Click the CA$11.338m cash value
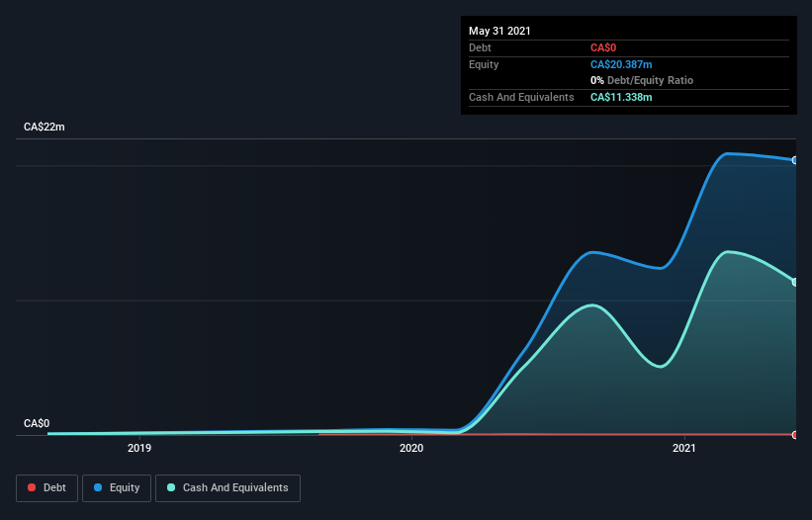812x520 pixels. (621, 97)
